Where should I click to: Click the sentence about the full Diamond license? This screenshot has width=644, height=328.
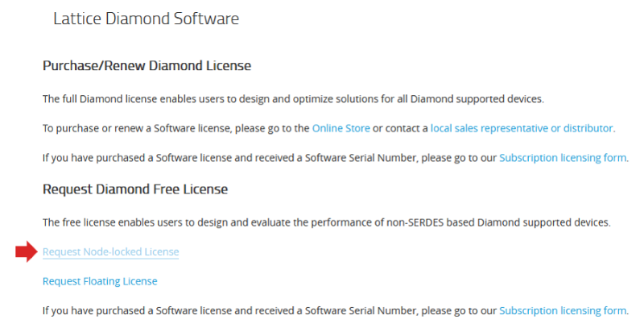(293, 99)
